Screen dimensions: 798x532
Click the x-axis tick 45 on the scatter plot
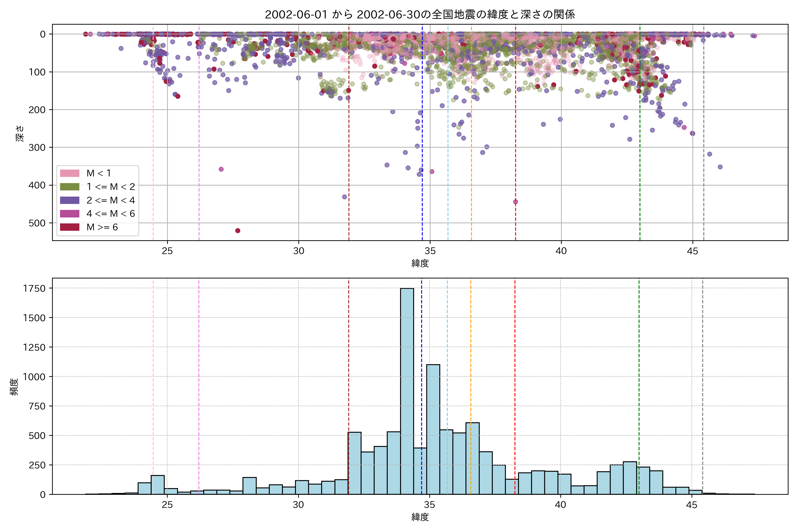click(692, 251)
